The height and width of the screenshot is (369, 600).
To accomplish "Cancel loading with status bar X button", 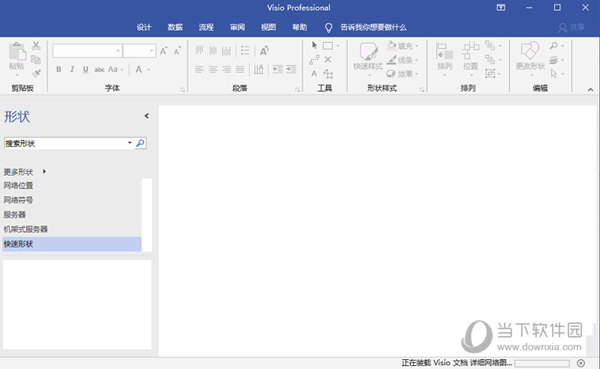I will point(580,363).
